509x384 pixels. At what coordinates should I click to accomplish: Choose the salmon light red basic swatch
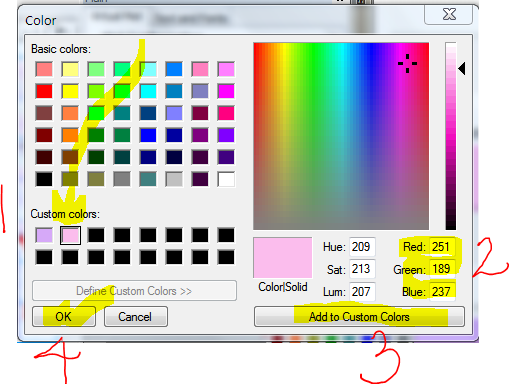coord(44,69)
